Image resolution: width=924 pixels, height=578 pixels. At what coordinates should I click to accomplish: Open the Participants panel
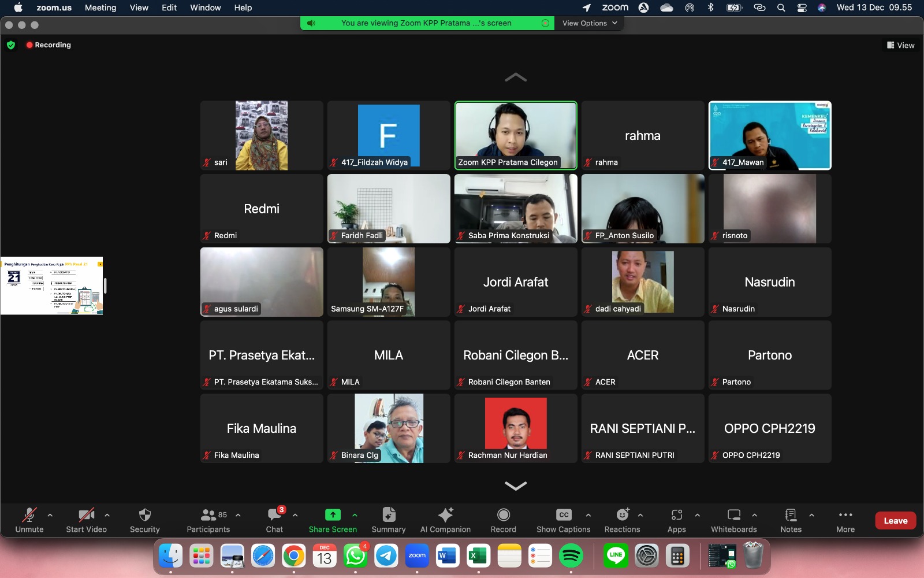click(208, 520)
